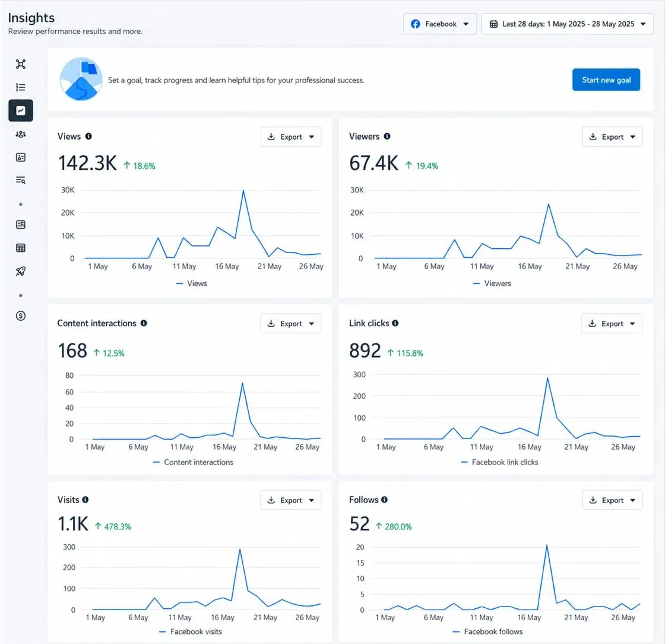Click the 12.5% change indicator

109,353
